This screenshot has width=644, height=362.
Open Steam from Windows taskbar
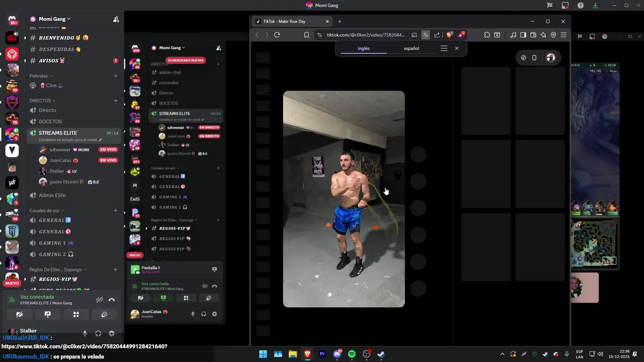point(381,354)
